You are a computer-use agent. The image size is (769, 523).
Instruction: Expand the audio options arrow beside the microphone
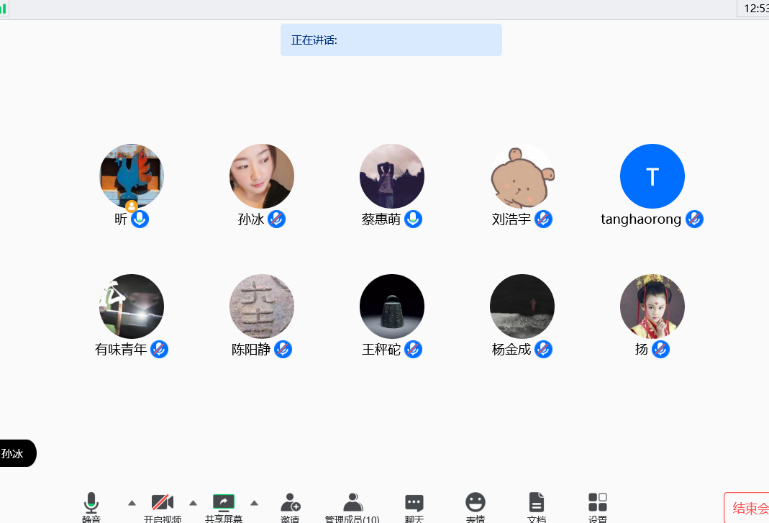click(x=131, y=502)
